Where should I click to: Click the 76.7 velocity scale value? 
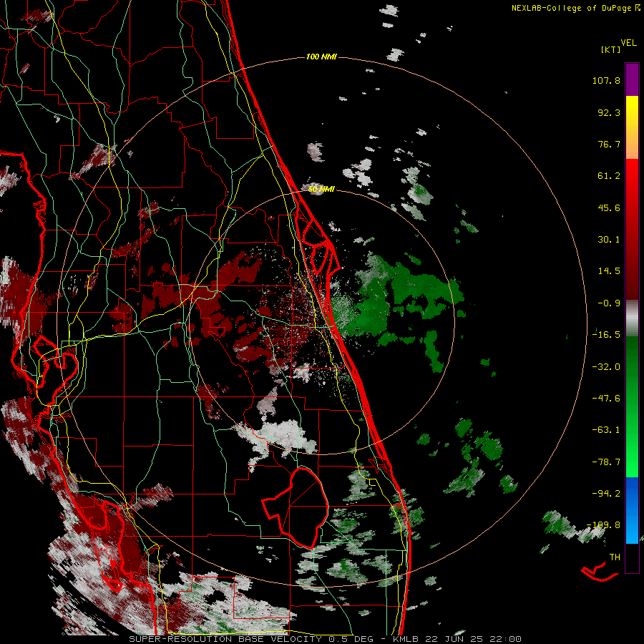tap(609, 144)
